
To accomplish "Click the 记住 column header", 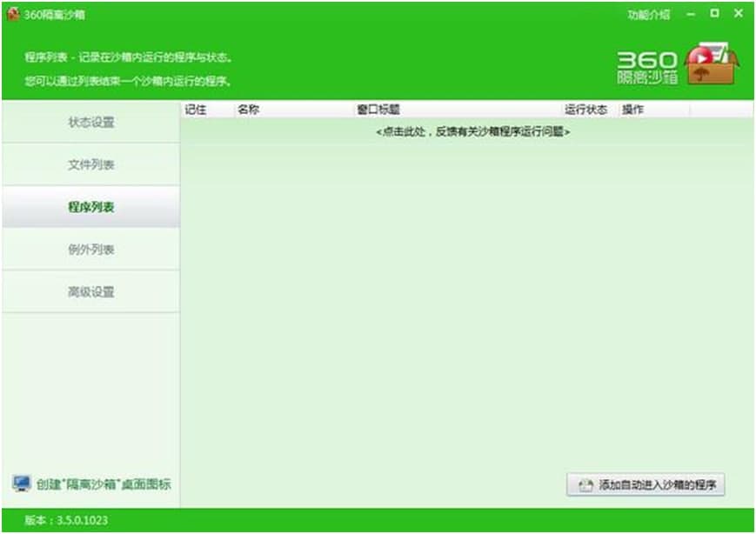I will pyautogui.click(x=196, y=110).
